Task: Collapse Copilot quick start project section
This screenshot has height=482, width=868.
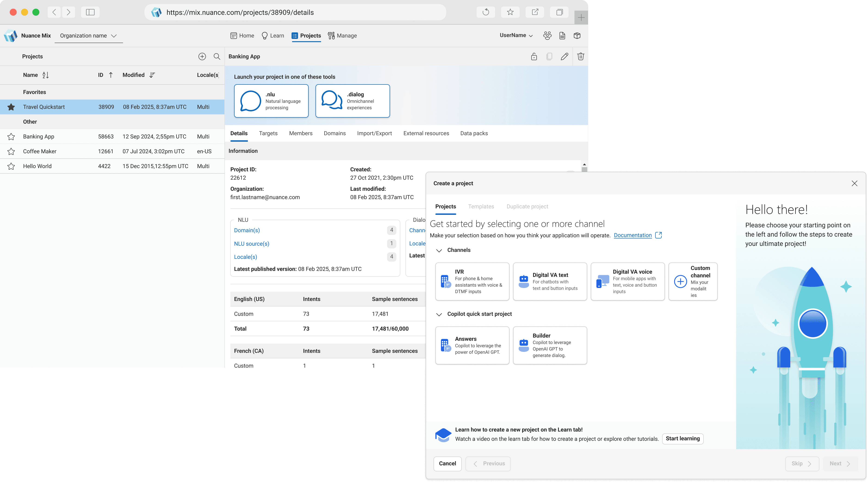Action: tap(439, 314)
